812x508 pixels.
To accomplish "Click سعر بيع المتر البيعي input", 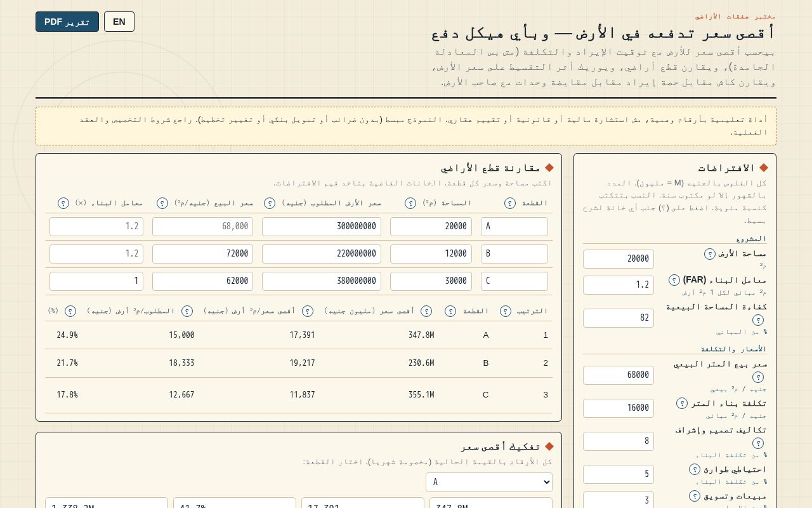I will point(619,375).
